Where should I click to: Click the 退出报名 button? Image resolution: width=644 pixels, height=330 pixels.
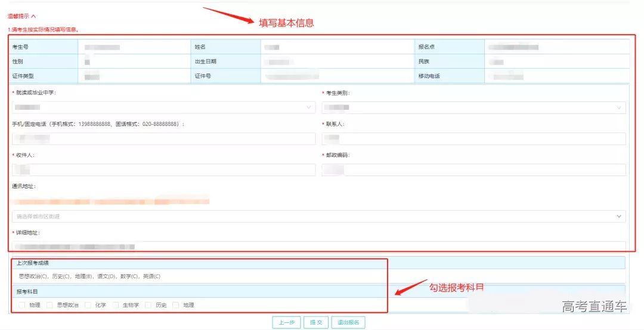348,322
